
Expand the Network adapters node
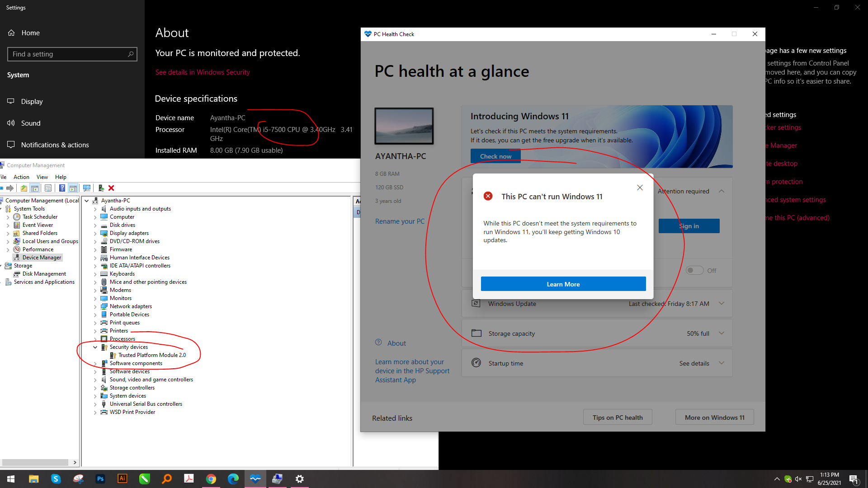95,306
